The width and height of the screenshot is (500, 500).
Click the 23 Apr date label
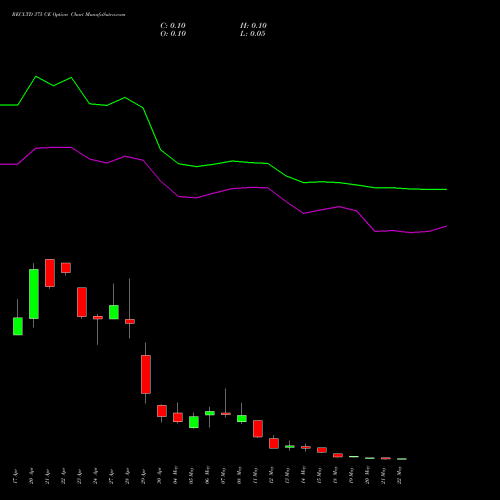point(80,477)
